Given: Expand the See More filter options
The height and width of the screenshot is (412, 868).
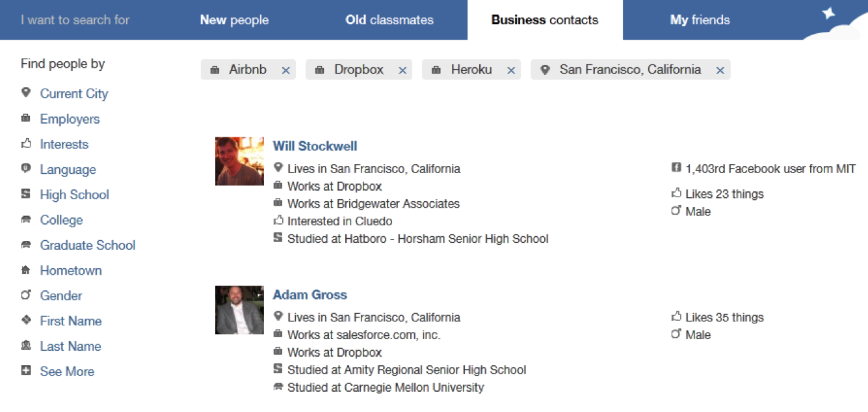Looking at the screenshot, I should coord(66,372).
